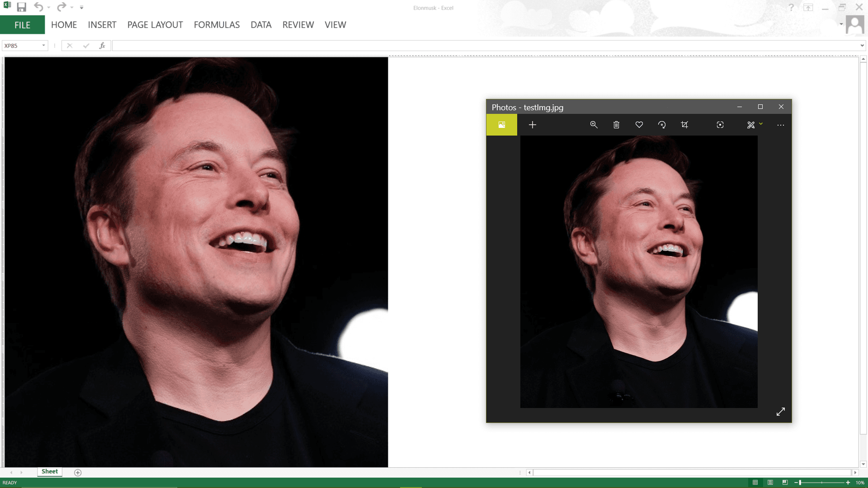Screen dimensions: 868x488
Task: Save the Elonmusk workbook
Action: point(22,7)
